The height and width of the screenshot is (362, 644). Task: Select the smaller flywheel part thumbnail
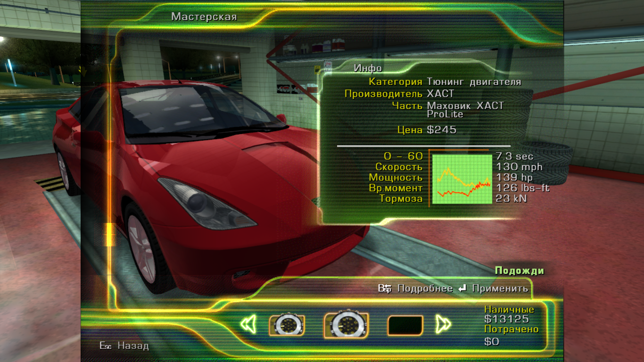(287, 325)
